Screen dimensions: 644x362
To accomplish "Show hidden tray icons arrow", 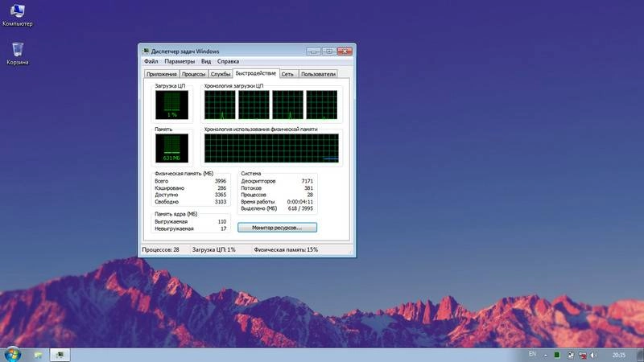I will [x=546, y=356].
